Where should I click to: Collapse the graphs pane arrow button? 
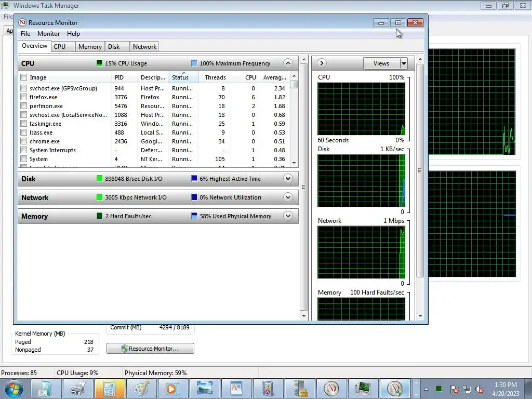click(x=322, y=63)
